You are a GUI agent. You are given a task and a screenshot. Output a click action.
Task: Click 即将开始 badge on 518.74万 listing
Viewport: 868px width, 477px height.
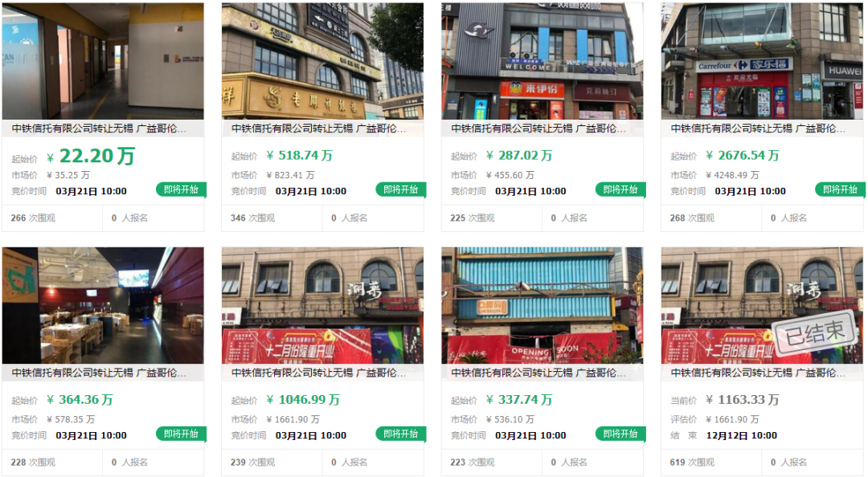[x=401, y=190]
